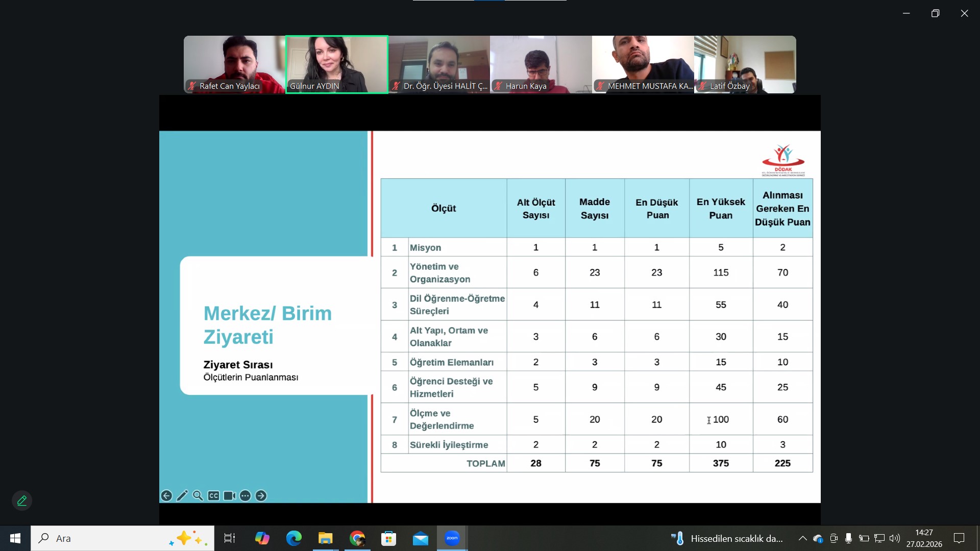Open Hissedilen sıcaklık weather widget
980x551 pixels.
[727, 538]
